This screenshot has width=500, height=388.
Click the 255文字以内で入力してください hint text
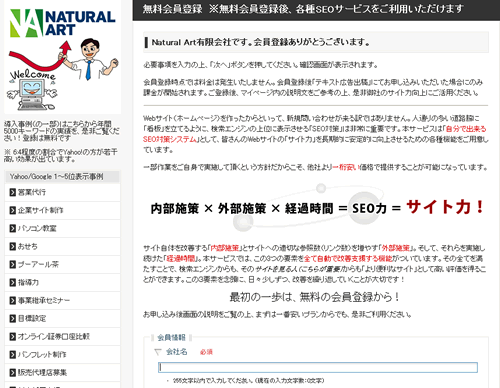[x=248, y=380]
